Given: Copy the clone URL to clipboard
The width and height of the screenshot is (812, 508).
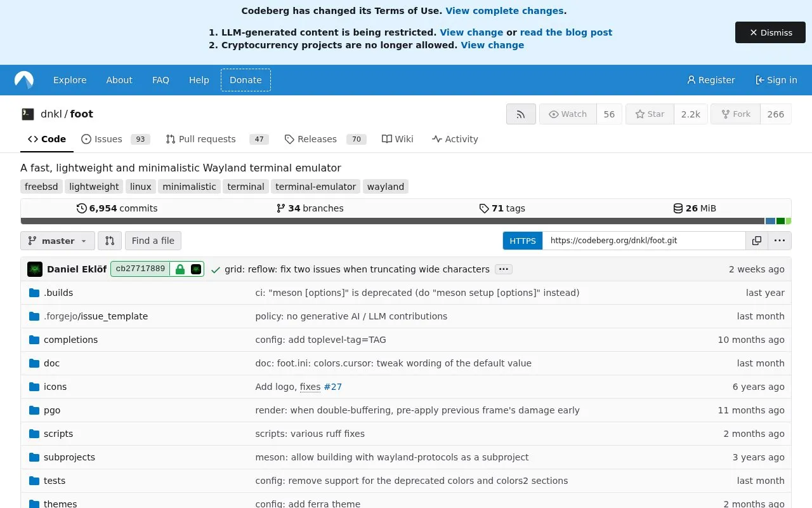Looking at the screenshot, I should (x=757, y=241).
